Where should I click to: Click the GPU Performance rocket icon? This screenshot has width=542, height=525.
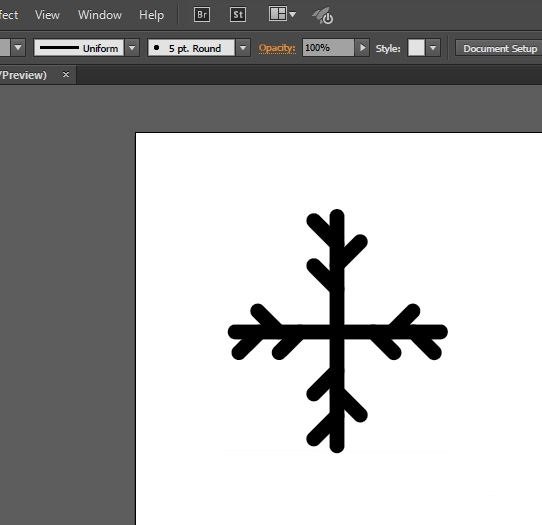tap(323, 16)
